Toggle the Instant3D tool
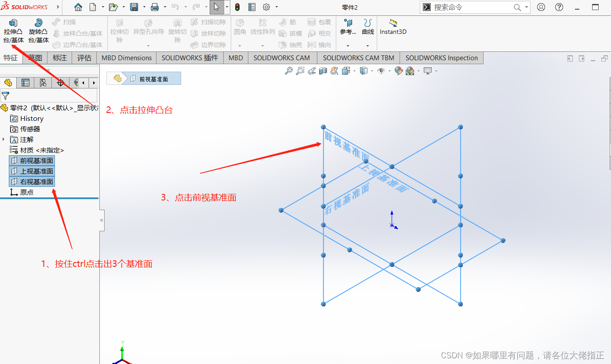Screen dimensions: 611x364 point(393,27)
